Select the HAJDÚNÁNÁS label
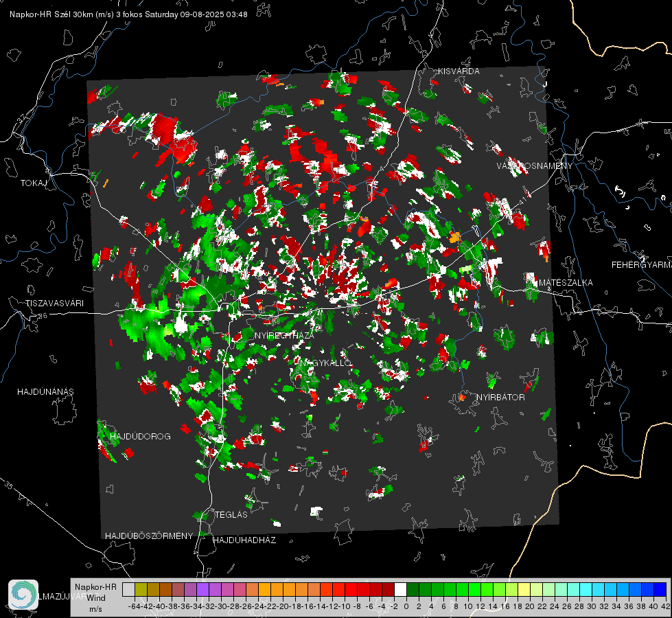 pos(45,391)
